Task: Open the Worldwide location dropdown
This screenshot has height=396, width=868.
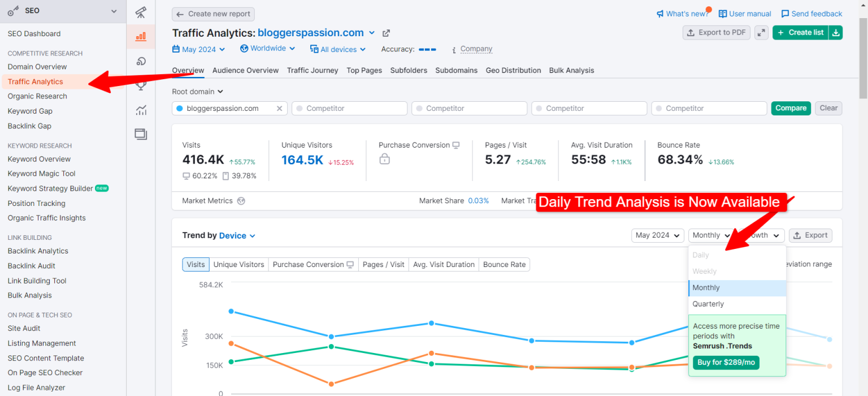Action: (267, 49)
